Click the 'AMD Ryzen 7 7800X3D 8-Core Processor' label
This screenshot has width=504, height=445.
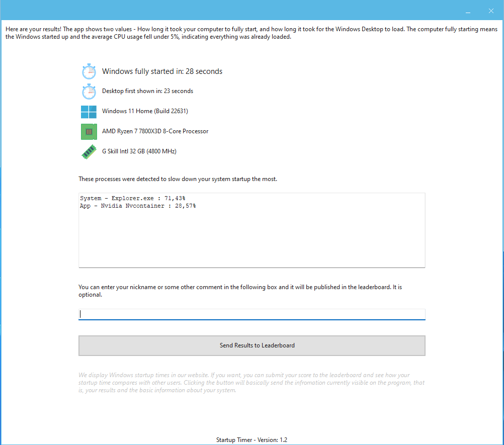click(x=155, y=131)
